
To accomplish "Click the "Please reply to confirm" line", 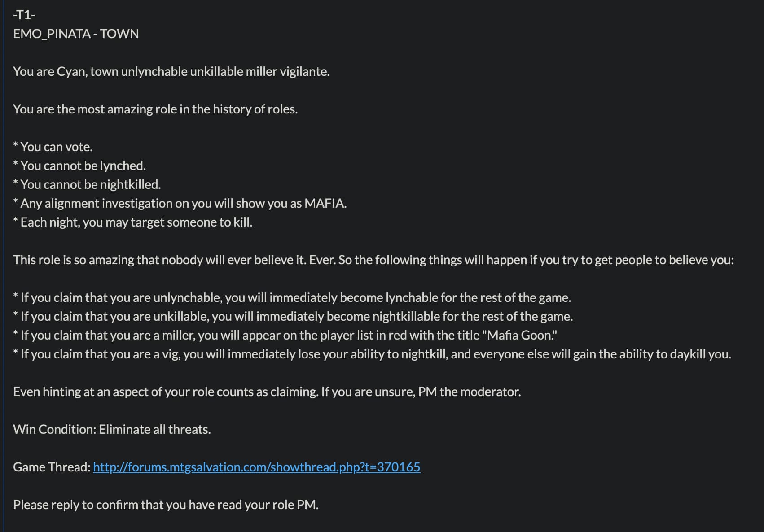I will 166,505.
